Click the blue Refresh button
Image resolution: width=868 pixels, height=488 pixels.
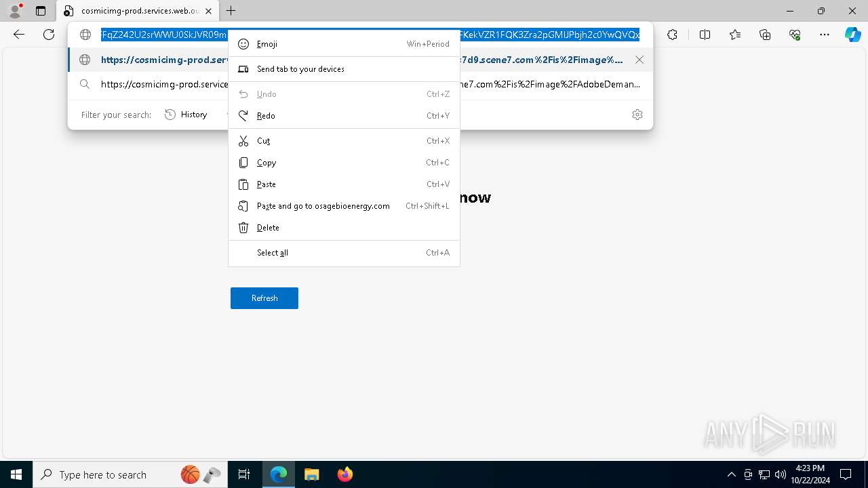[264, 298]
